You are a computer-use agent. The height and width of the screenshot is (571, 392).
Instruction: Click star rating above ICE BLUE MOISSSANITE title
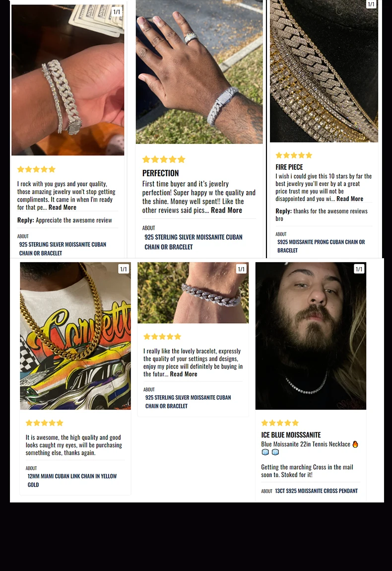tap(280, 423)
